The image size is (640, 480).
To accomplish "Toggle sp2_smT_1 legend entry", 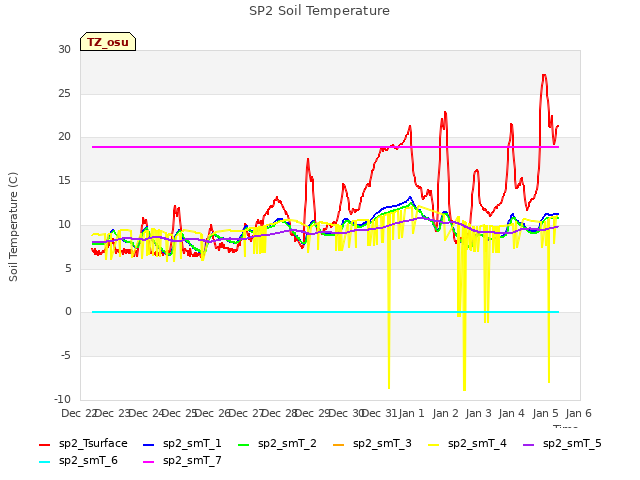I will tap(182, 443).
